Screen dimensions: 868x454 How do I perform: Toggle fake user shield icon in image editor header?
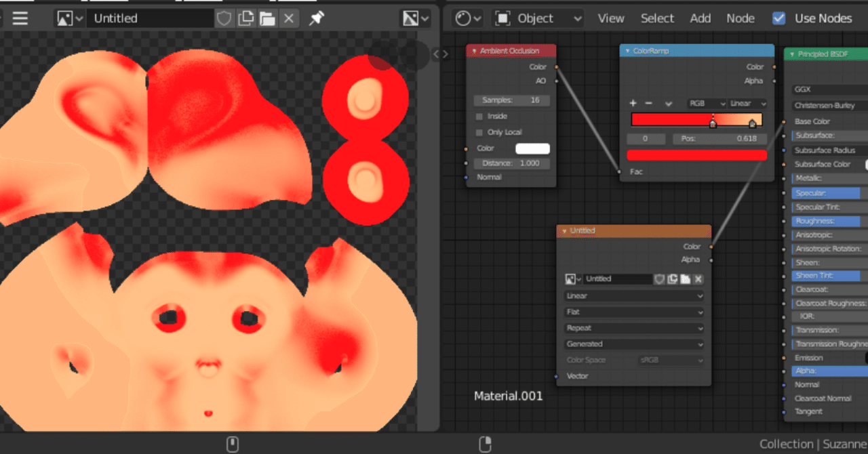pos(224,18)
